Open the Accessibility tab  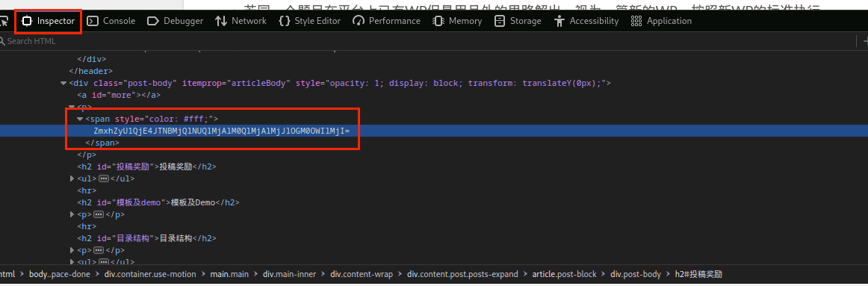[586, 21]
